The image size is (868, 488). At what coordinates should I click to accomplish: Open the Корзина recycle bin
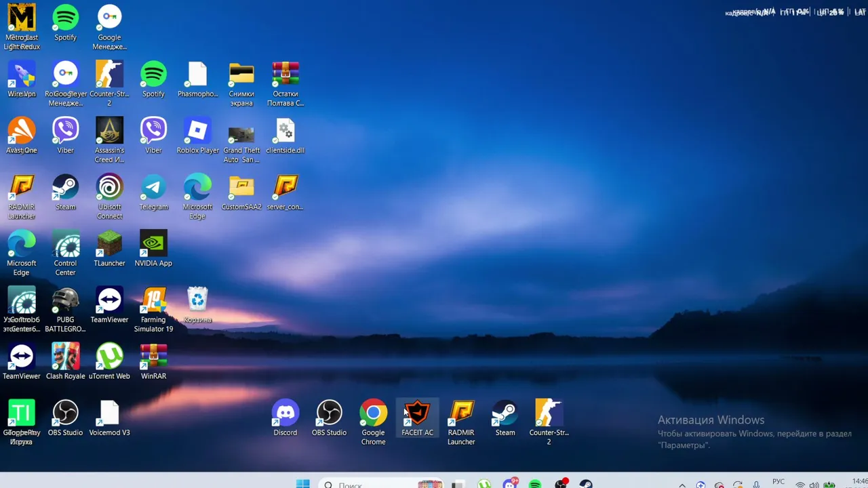point(197,304)
